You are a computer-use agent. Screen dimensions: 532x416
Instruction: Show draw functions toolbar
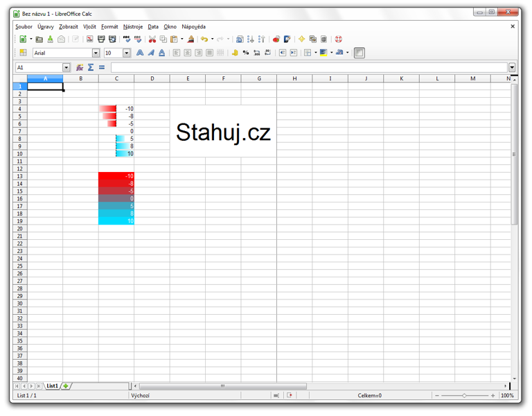click(x=287, y=39)
